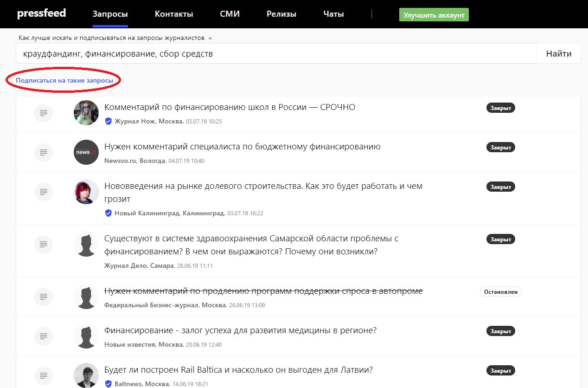Click the Newsvo.ru round logo avatar

click(86, 152)
